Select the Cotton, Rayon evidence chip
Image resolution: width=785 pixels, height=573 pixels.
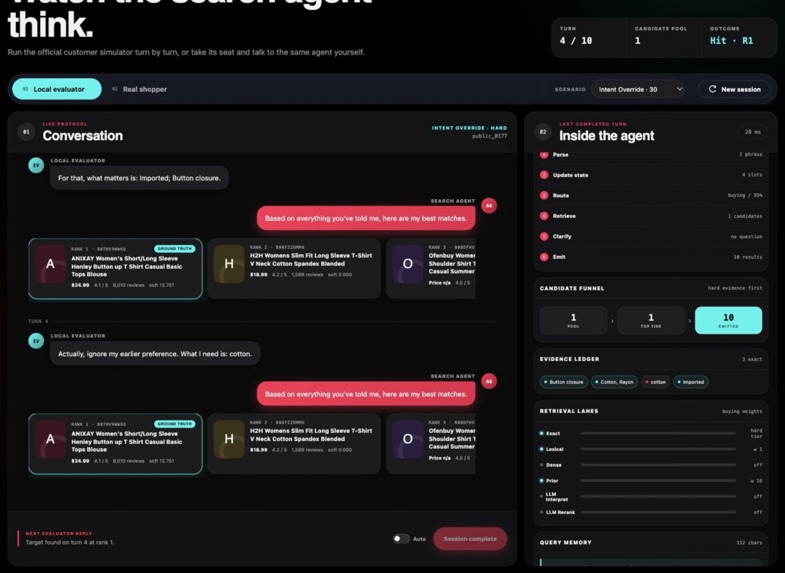(614, 382)
